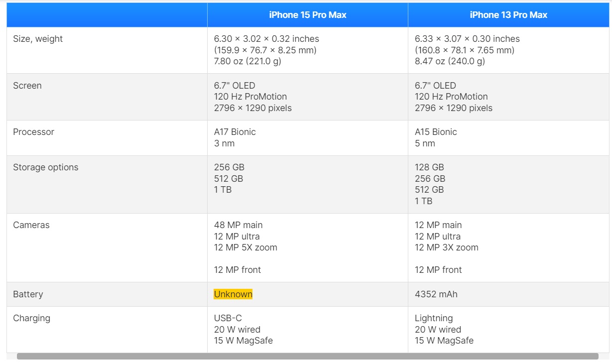Click the Screen row label
The image size is (612, 364).
(x=27, y=86)
